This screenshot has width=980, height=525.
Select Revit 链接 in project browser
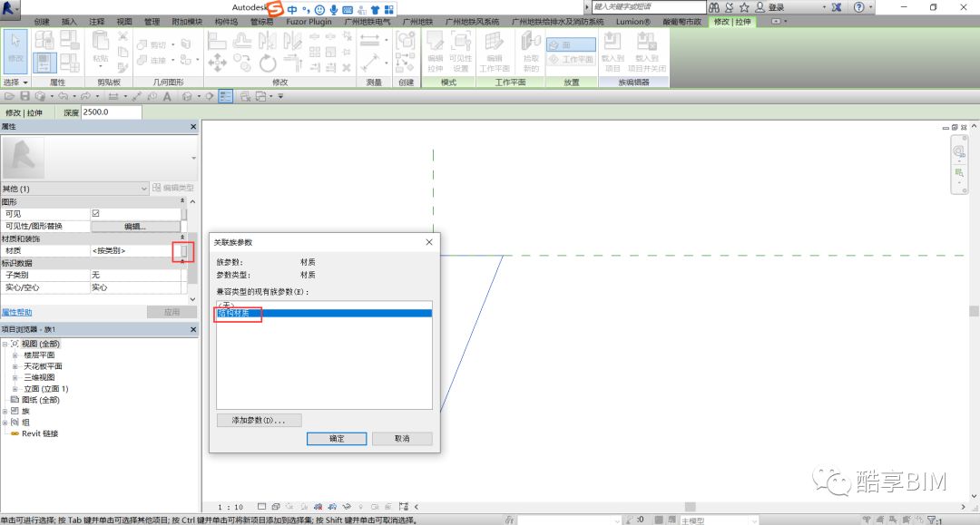click(40, 433)
